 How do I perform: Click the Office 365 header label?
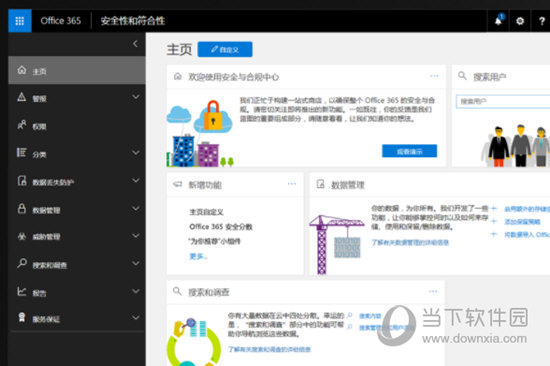[x=61, y=21]
